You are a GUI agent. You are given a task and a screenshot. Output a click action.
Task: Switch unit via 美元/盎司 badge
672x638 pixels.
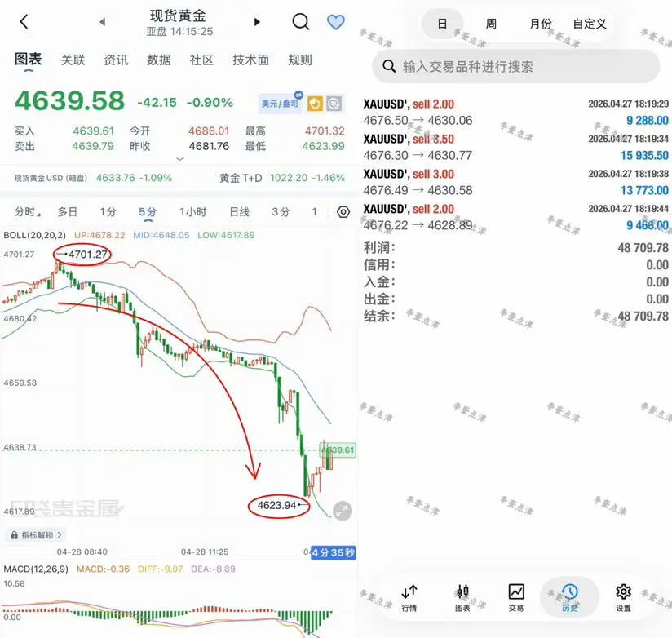pos(281,104)
